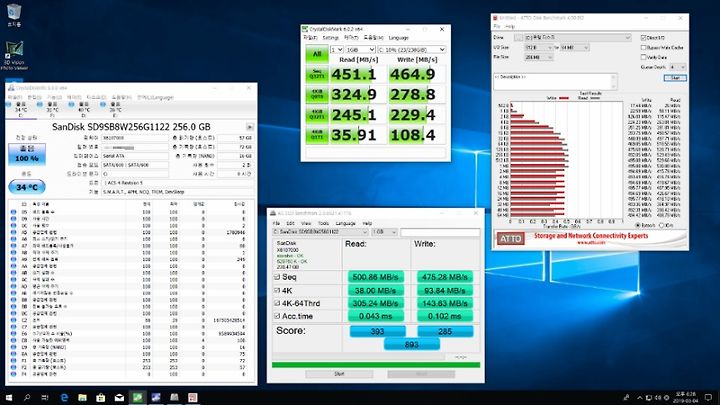The height and width of the screenshot is (405, 720).
Task: Open the notification center in system tray
Action: [x=709, y=397]
